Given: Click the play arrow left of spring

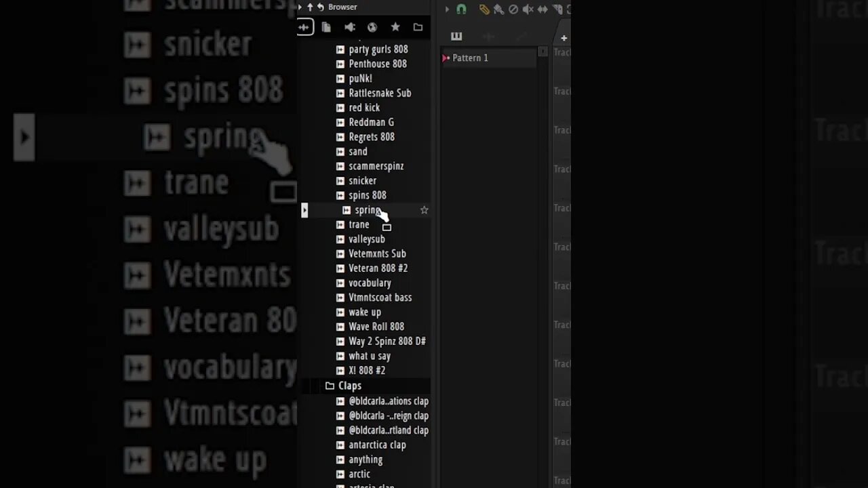Looking at the screenshot, I should tap(304, 211).
